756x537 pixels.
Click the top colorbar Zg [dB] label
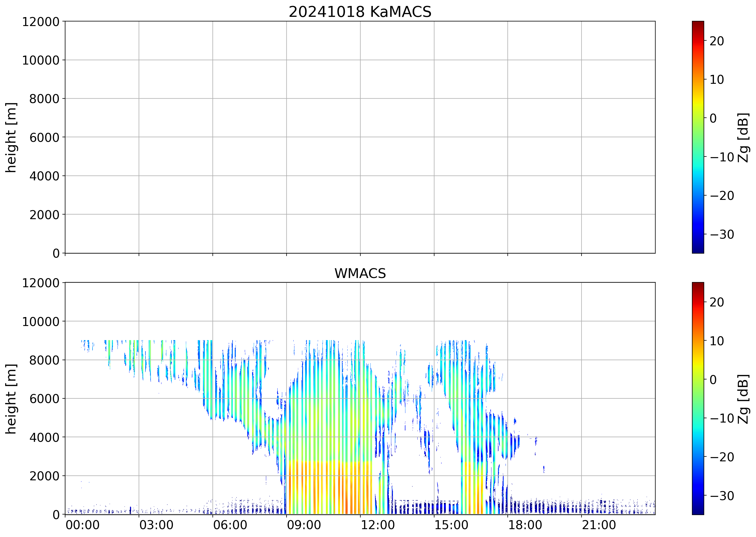click(x=743, y=137)
